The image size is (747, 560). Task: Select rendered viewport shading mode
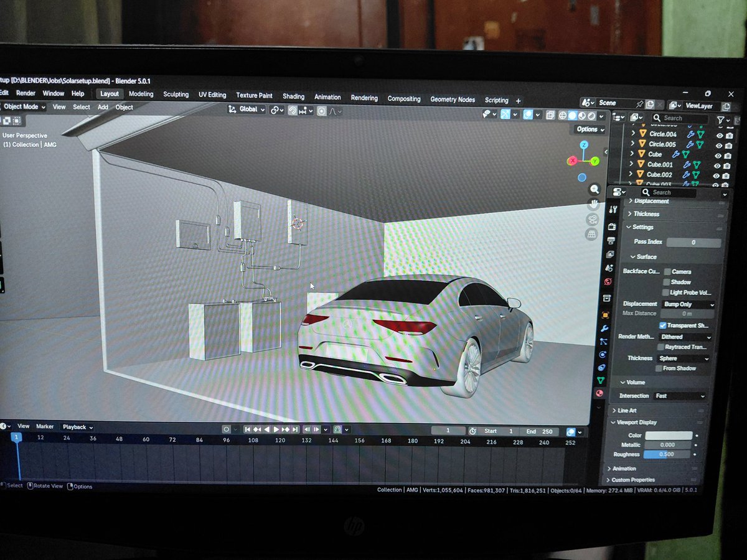[591, 115]
